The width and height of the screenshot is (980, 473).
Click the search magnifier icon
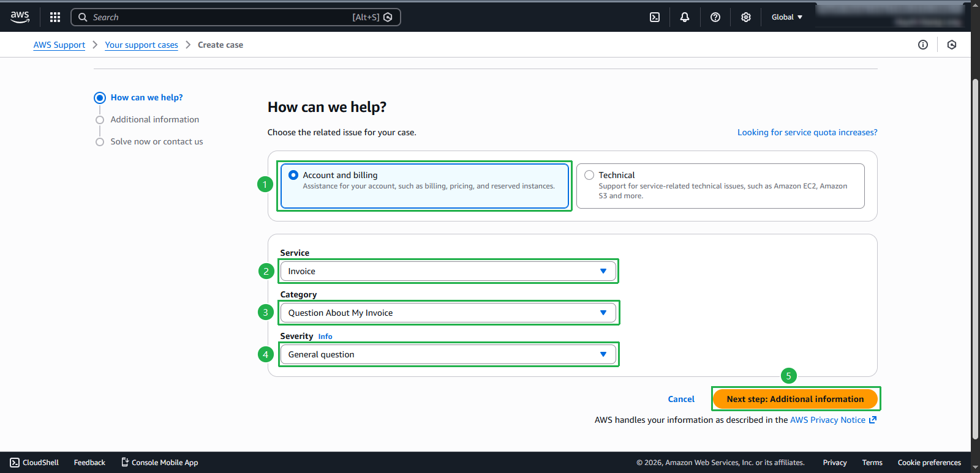[83, 17]
